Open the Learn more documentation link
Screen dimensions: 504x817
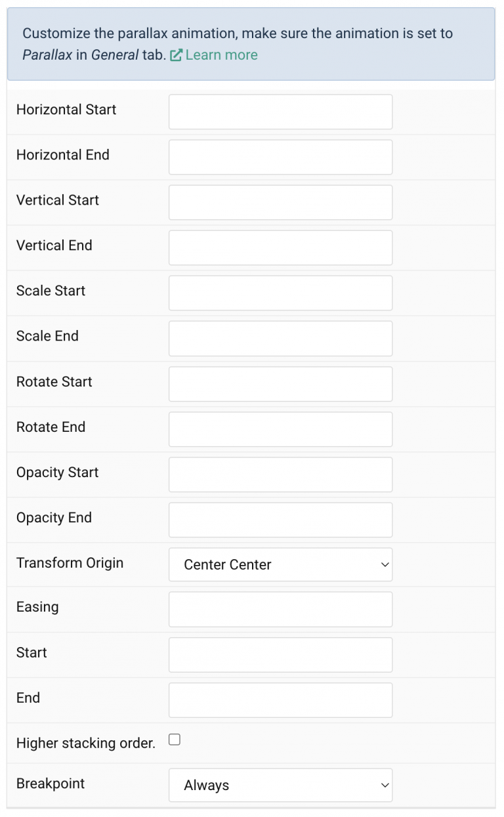click(x=221, y=55)
